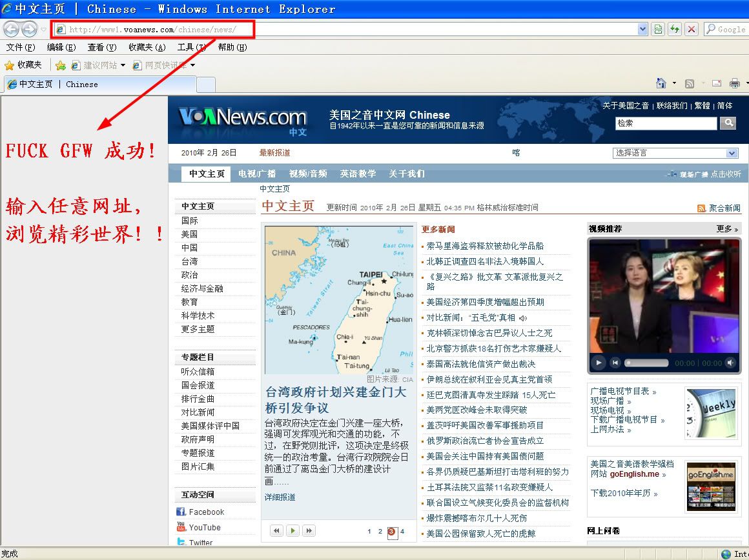
Task: Switch to the 关于我们 site nav tab
Action: click(407, 174)
